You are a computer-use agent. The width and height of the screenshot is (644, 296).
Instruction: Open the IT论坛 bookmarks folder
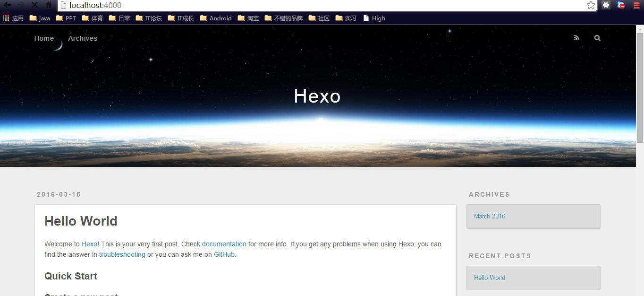coord(149,18)
